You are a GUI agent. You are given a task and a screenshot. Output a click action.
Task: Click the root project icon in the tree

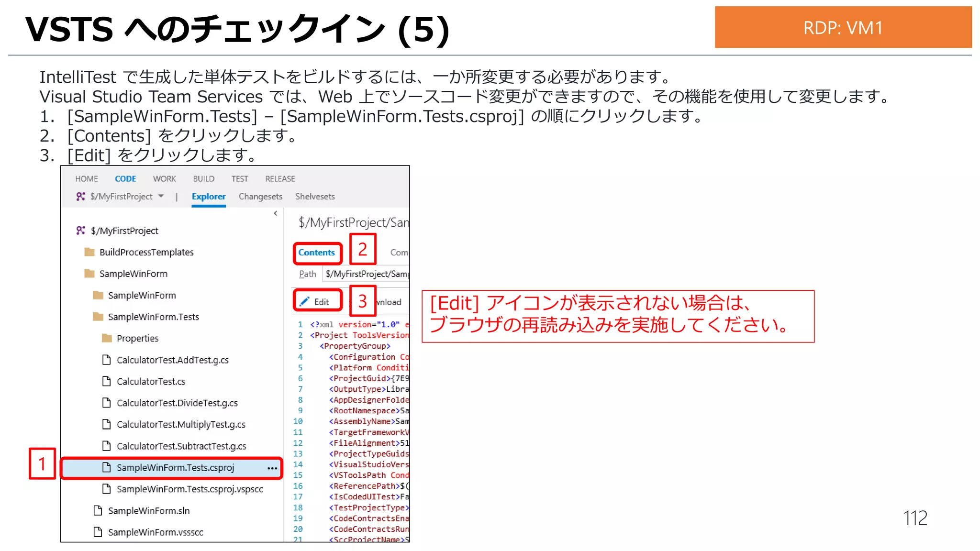tap(81, 231)
